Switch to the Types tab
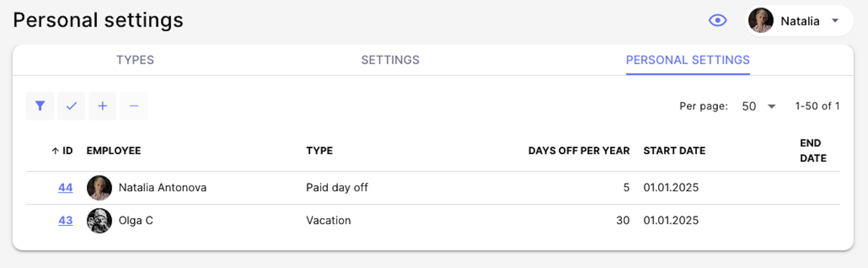 coord(135,60)
